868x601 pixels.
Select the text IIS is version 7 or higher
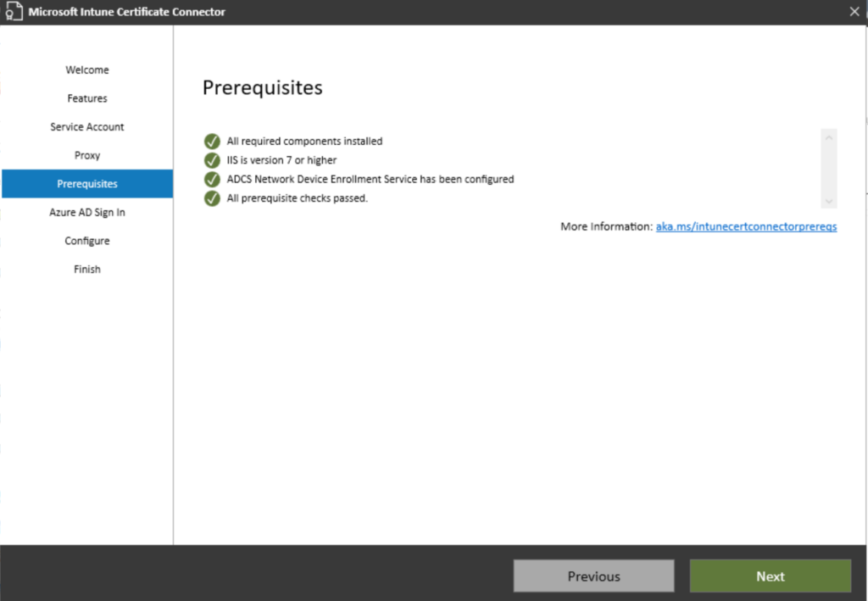[x=281, y=160]
